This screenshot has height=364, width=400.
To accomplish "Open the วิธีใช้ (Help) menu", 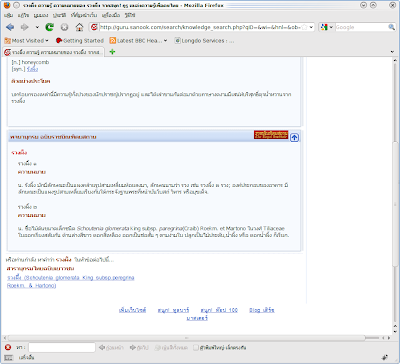I will [x=129, y=16].
